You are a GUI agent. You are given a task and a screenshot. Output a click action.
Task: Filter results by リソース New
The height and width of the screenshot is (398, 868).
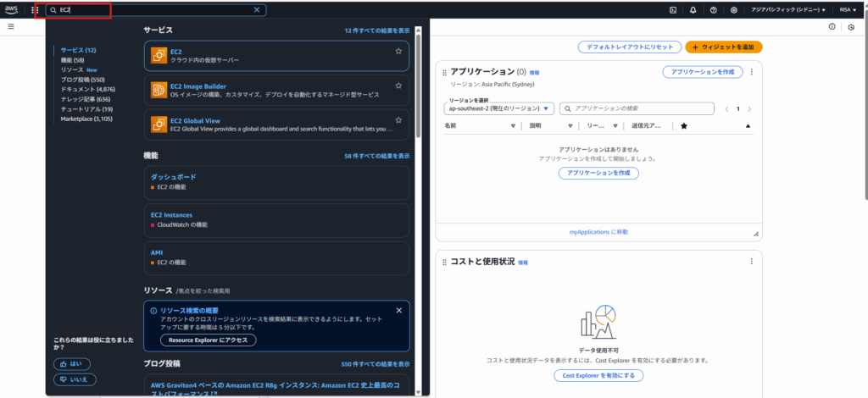pyautogui.click(x=79, y=69)
